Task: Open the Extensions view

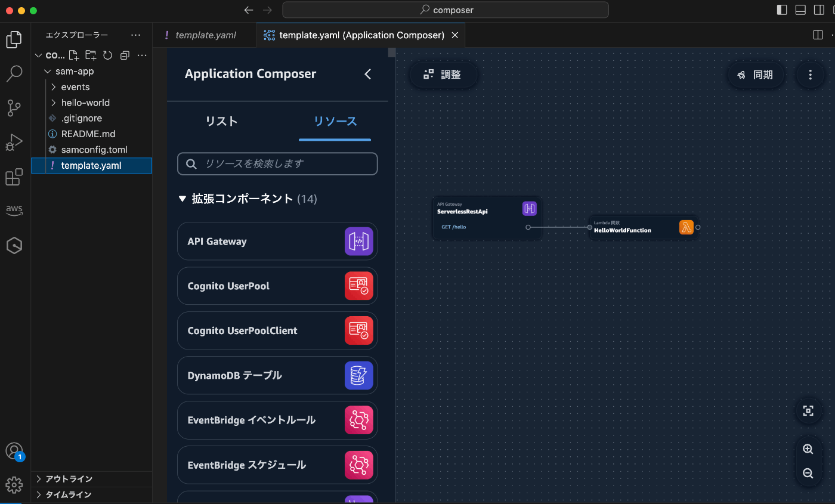Action: pos(14,177)
